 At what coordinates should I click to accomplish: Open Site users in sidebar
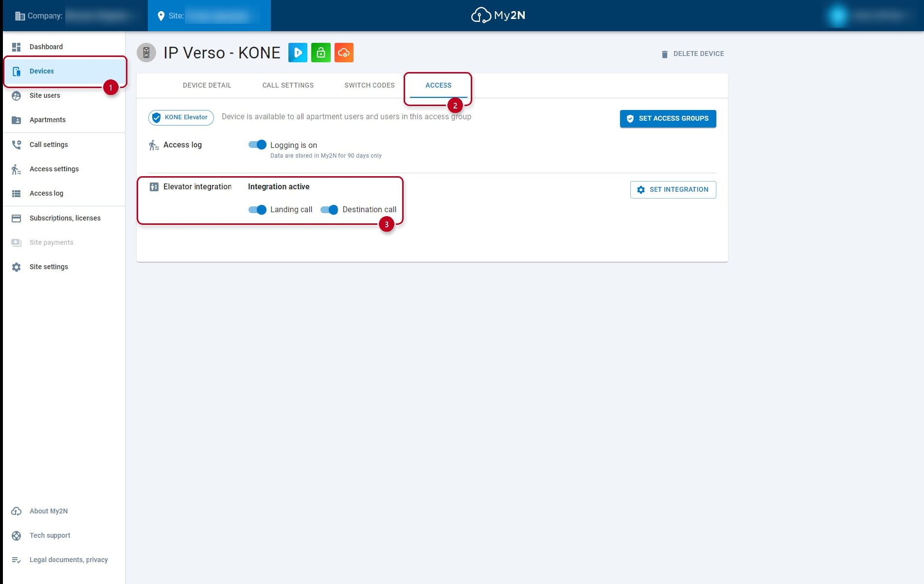tap(64, 95)
